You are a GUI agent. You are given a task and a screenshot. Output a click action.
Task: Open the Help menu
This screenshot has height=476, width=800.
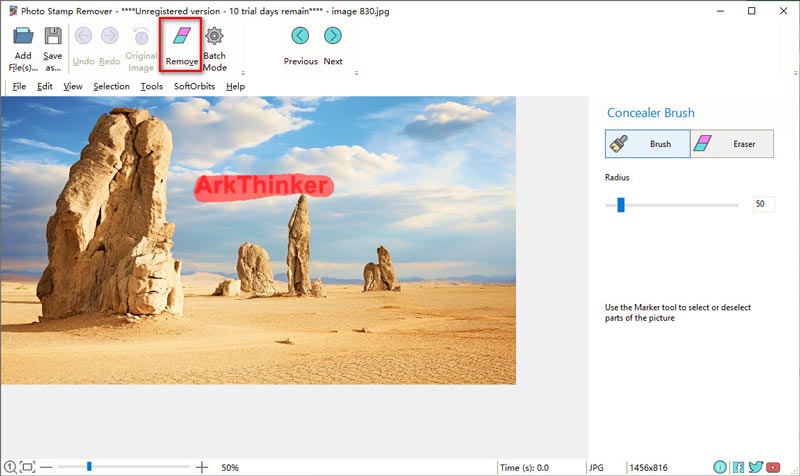235,86
